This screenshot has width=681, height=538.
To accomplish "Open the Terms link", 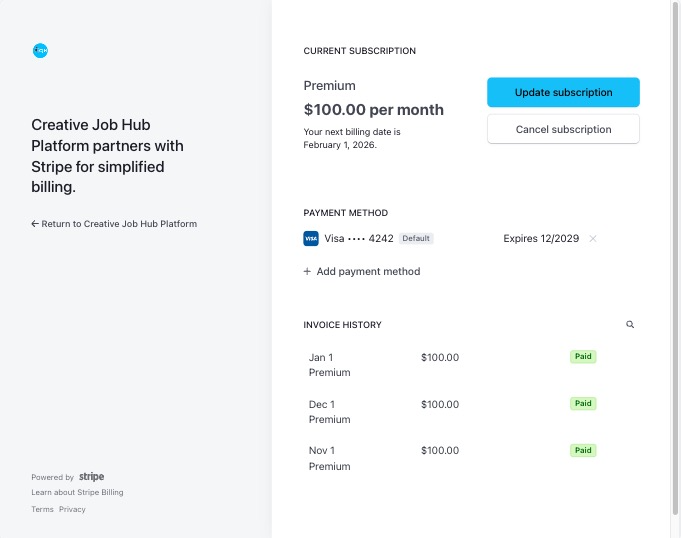I will [x=42, y=509].
